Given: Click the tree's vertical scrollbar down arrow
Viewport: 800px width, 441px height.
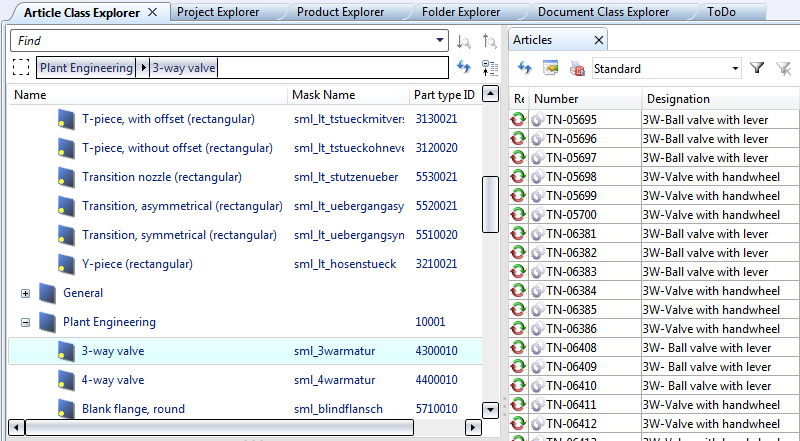Looking at the screenshot, I should tap(490, 409).
